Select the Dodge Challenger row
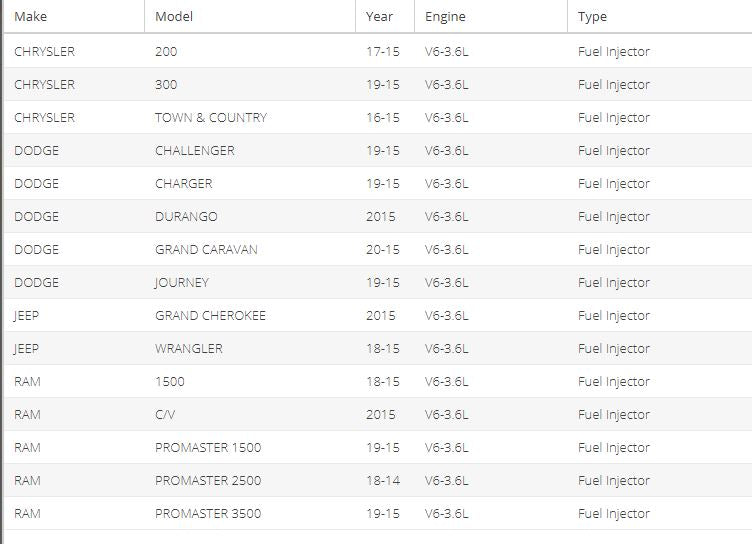 pos(378,151)
